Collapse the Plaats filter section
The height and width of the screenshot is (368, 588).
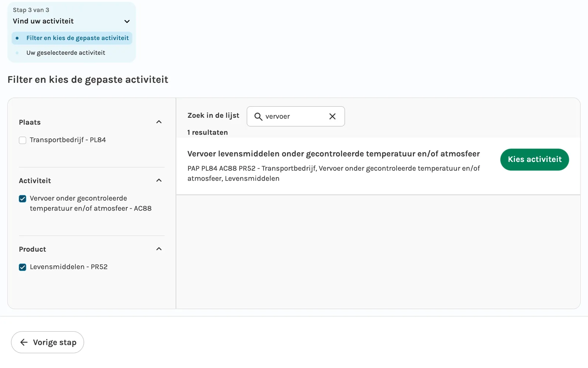[159, 122]
